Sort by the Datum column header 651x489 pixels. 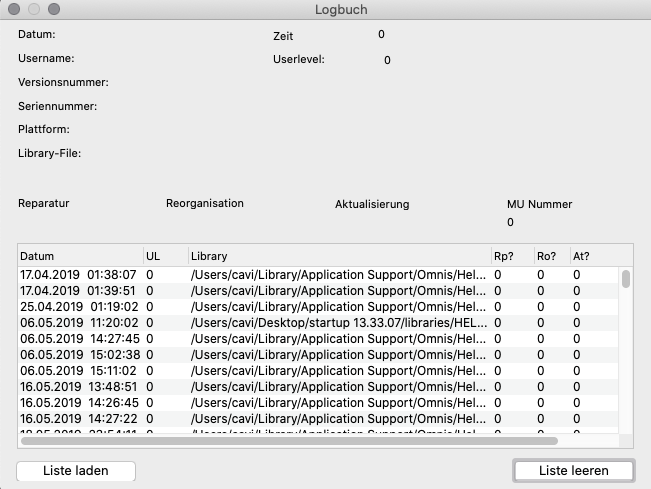80,256
